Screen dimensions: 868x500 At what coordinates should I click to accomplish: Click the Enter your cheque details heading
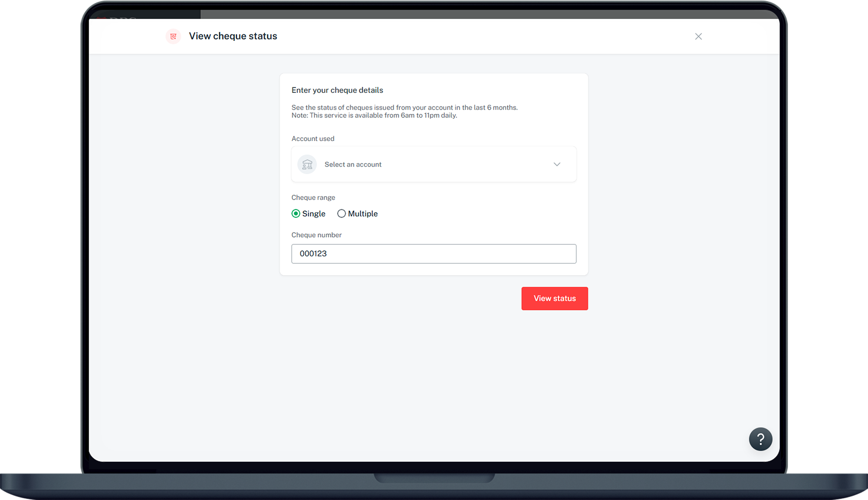pyautogui.click(x=337, y=90)
